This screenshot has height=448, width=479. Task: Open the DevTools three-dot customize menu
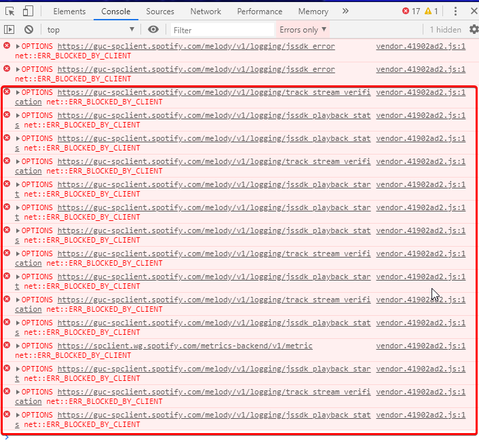[x=455, y=12]
